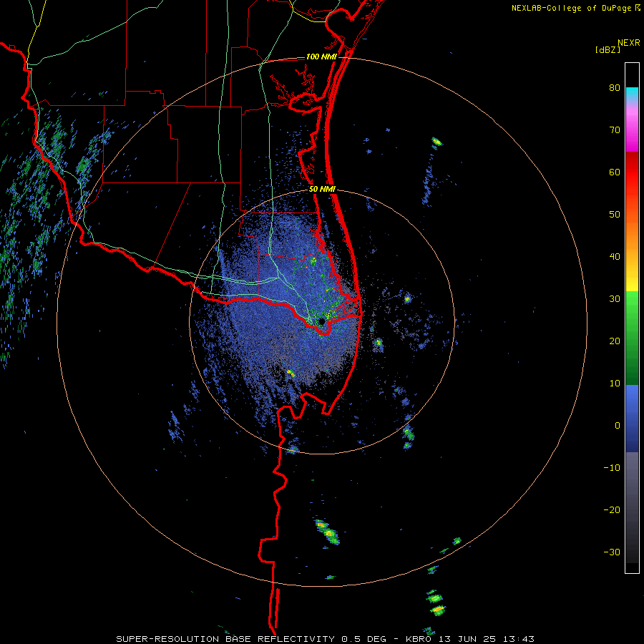Image resolution: width=644 pixels, height=644 pixels.
Task: Click the 30 value on the dBZ scale
Action: point(615,299)
